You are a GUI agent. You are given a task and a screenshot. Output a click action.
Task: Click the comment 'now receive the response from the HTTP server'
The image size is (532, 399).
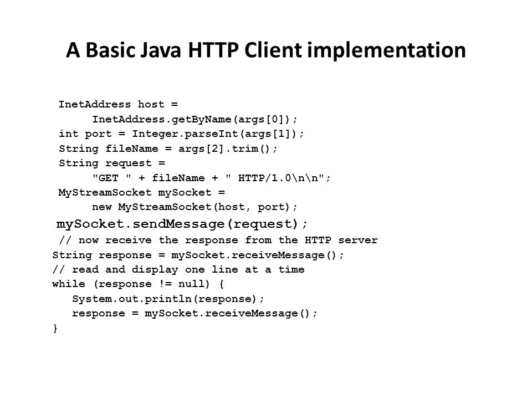click(218, 240)
